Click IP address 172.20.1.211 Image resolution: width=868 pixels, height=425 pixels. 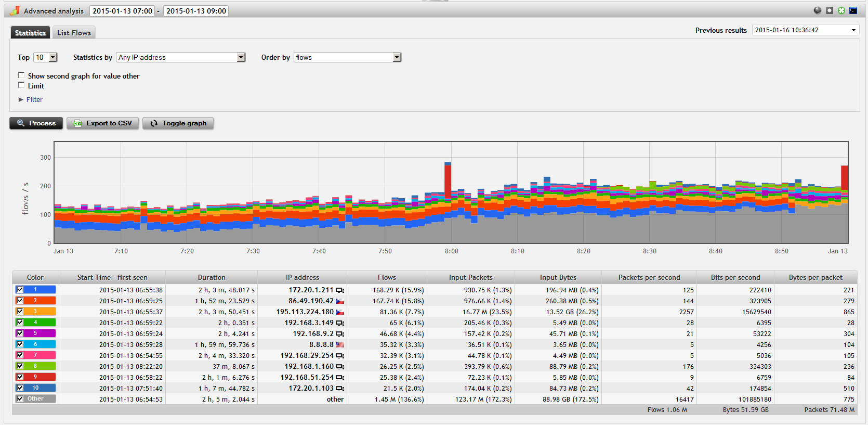pos(311,290)
